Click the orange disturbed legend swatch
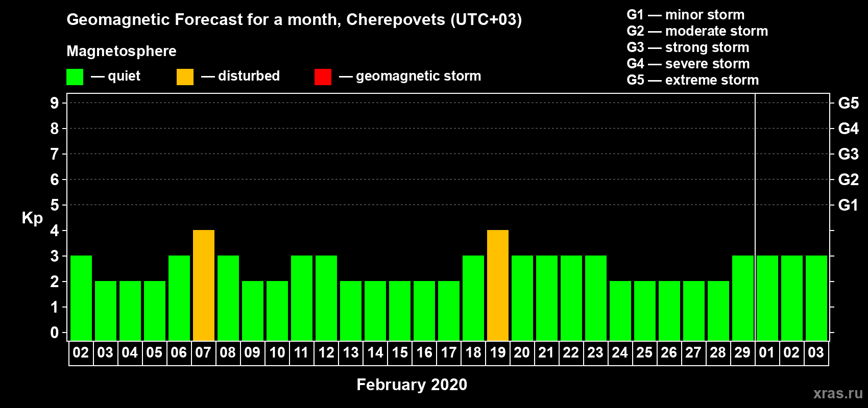 185,77
